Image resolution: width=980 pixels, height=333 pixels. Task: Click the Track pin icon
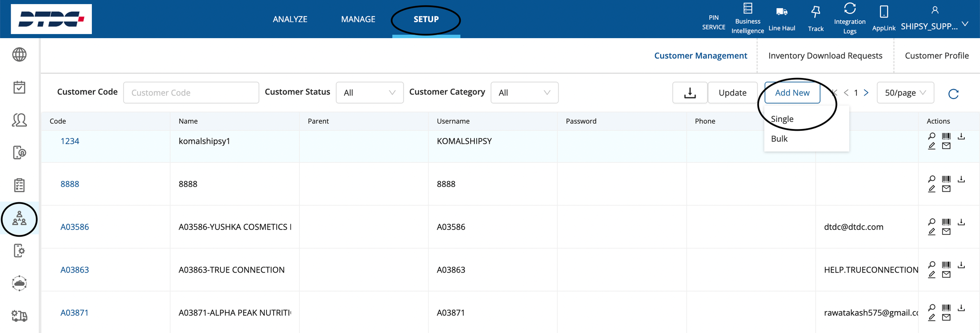[816, 12]
